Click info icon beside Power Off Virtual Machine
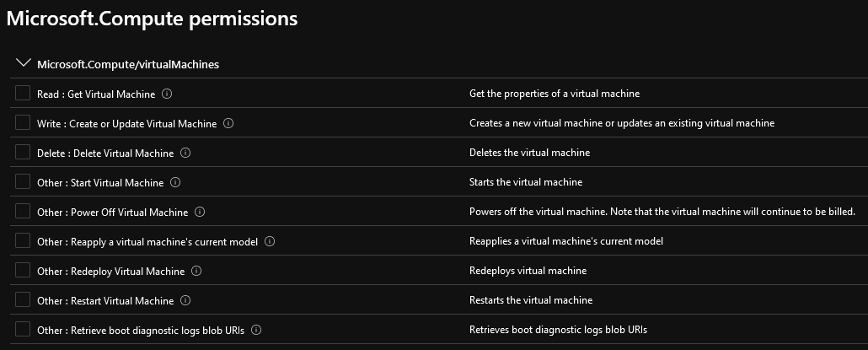This screenshot has width=868, height=350. pos(200,212)
